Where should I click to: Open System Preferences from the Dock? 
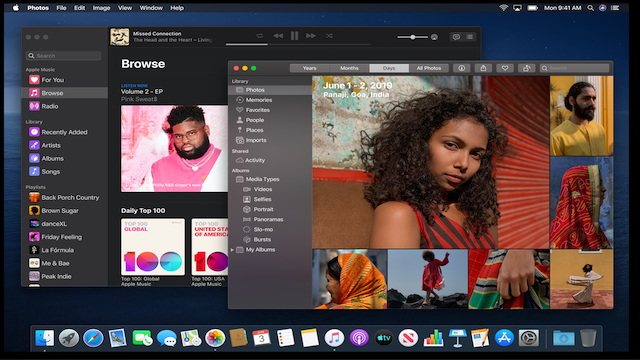529,338
